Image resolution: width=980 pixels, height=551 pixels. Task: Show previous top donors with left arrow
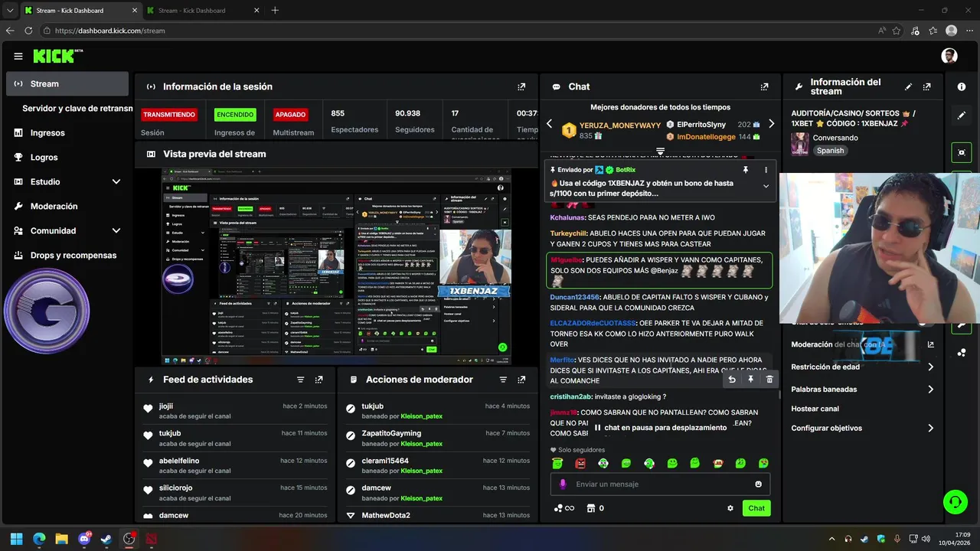coord(549,123)
